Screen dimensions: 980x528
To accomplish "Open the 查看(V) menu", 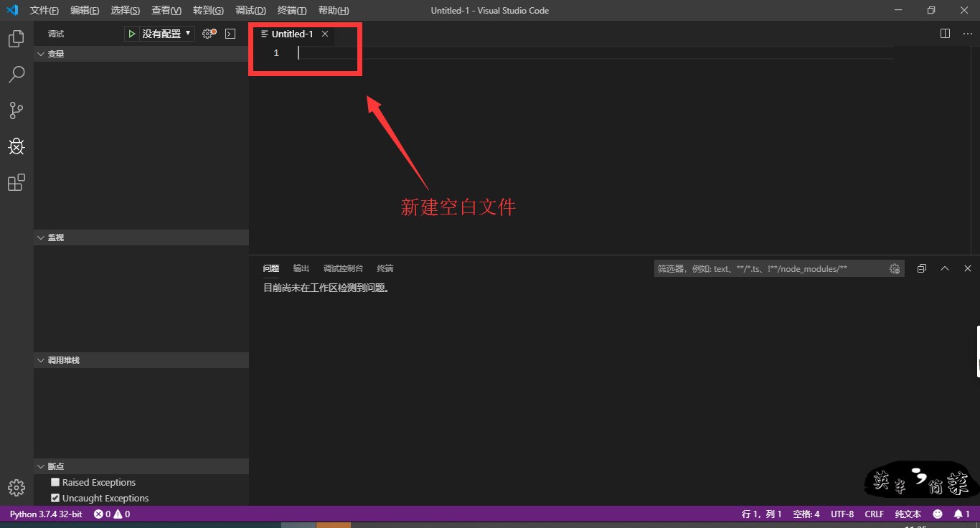I will (x=166, y=10).
